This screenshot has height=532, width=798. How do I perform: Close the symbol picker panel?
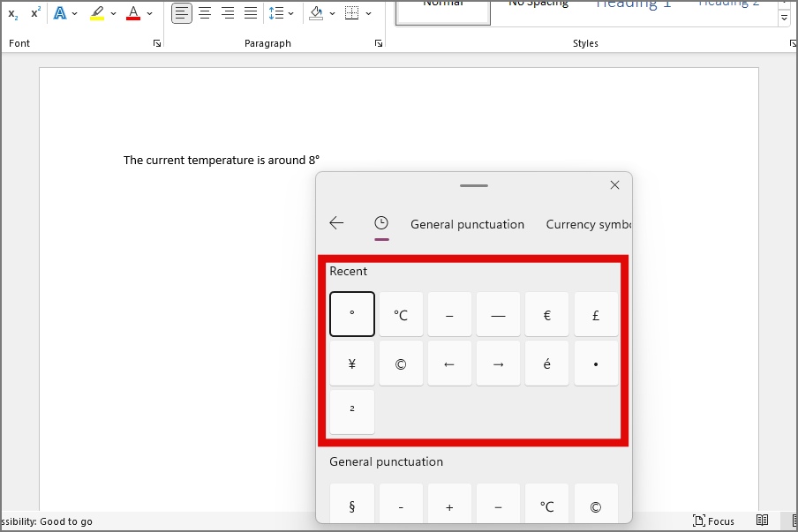coord(614,185)
